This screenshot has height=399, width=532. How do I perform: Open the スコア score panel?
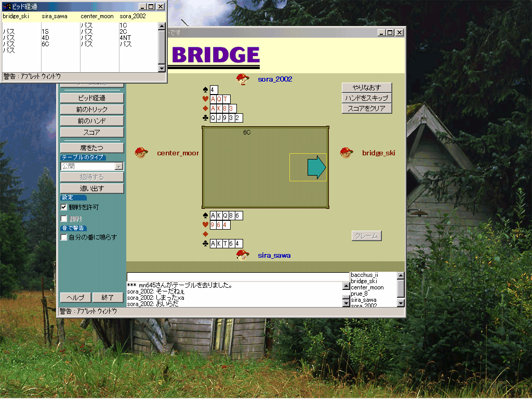point(92,132)
